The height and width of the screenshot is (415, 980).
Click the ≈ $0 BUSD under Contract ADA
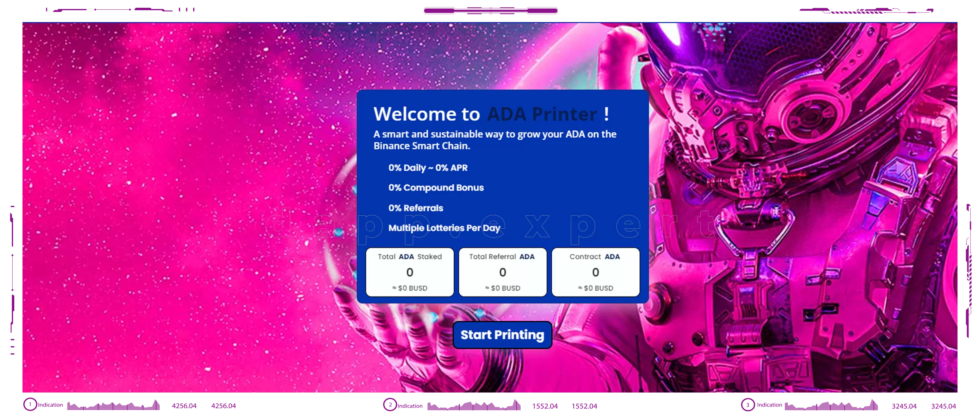click(x=596, y=288)
